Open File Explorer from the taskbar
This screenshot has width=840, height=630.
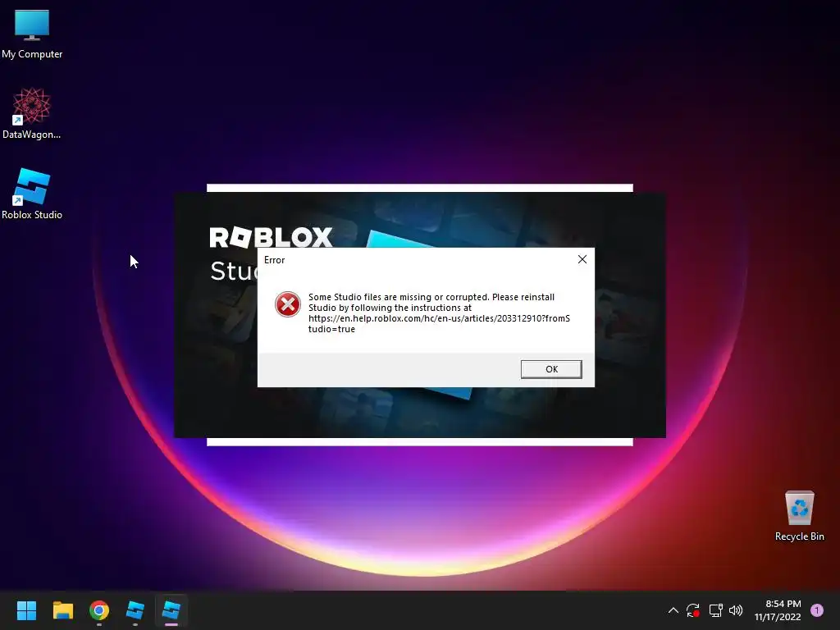(x=62, y=610)
